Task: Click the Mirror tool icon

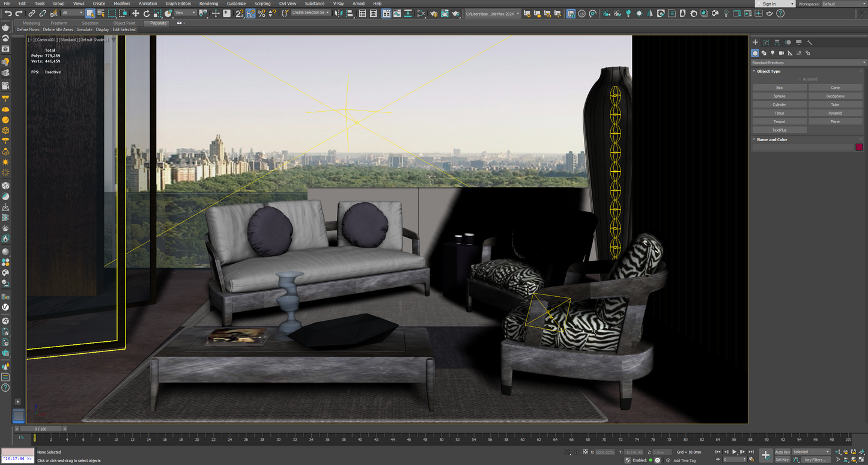Action: click(339, 13)
